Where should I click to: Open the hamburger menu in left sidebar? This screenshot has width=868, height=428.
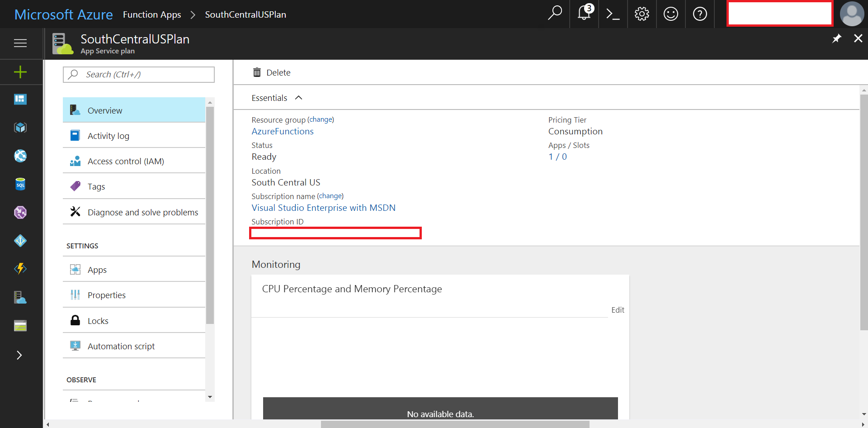point(20,43)
